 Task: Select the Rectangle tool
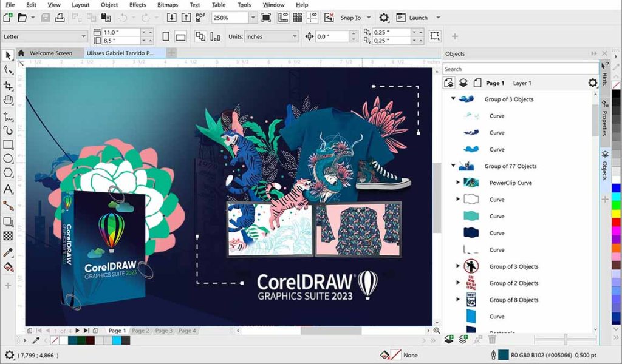click(8, 144)
